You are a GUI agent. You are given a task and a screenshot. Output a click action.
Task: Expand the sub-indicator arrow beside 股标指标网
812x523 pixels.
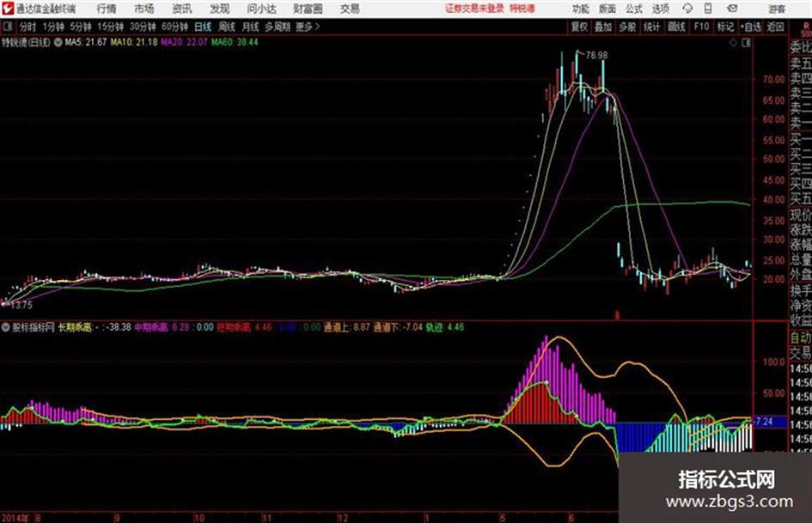[6, 327]
